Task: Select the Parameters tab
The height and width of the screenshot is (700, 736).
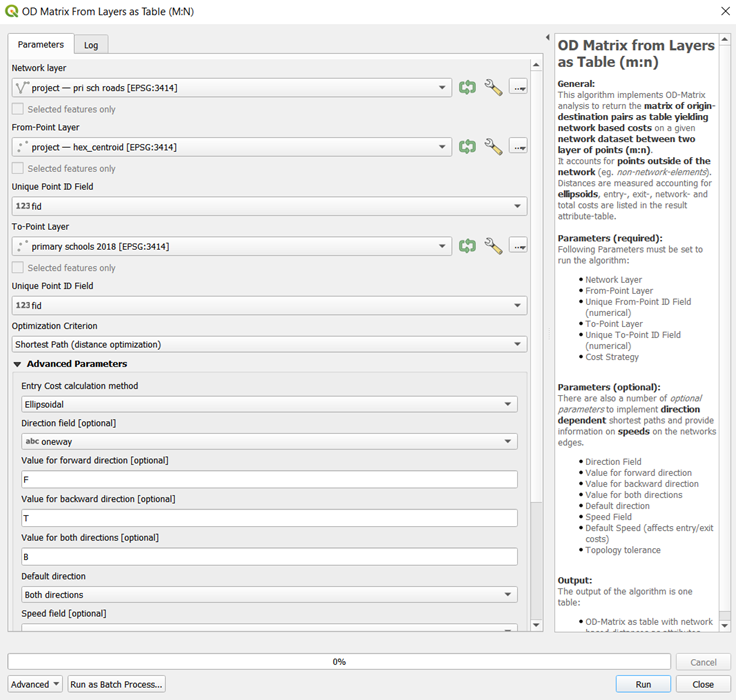Action: [41, 44]
